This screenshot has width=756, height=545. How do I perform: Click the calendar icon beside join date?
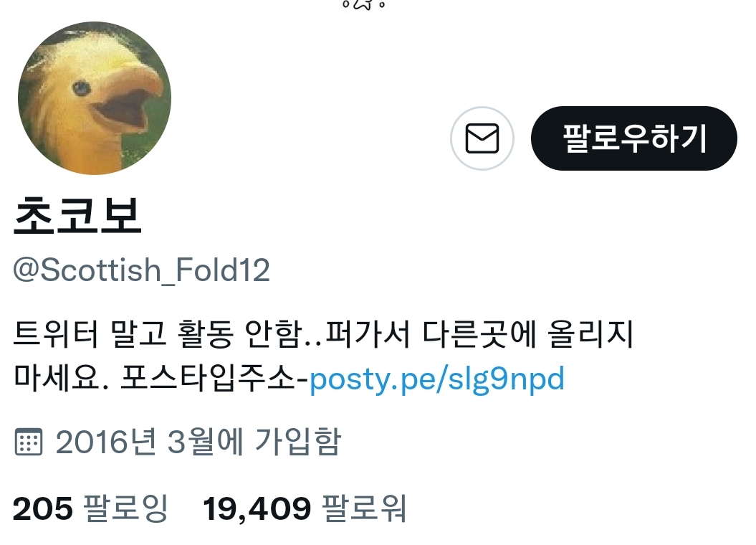(29, 441)
